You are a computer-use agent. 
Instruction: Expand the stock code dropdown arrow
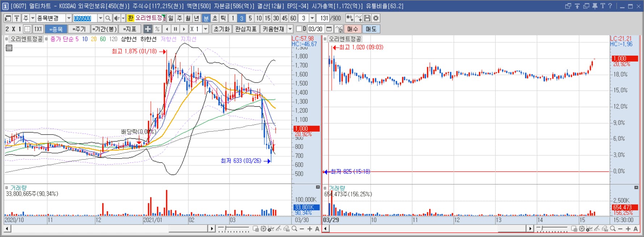pos(101,18)
